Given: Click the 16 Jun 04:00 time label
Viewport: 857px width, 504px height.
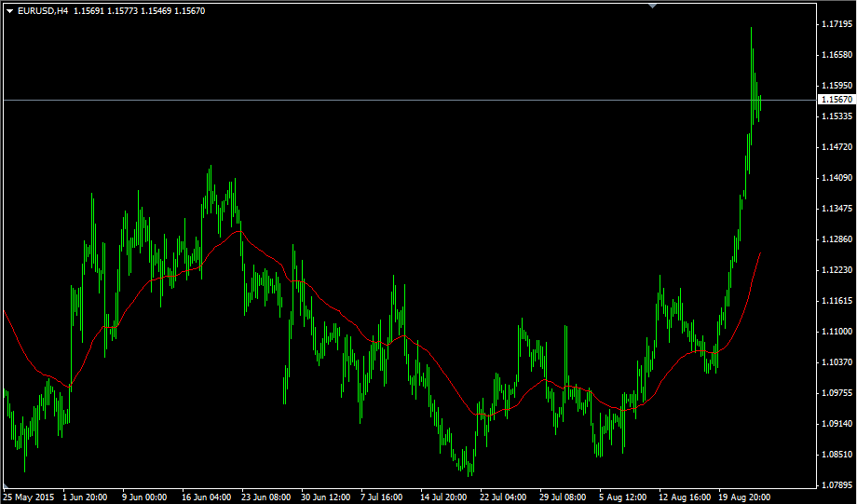Looking at the screenshot, I should tap(206, 497).
